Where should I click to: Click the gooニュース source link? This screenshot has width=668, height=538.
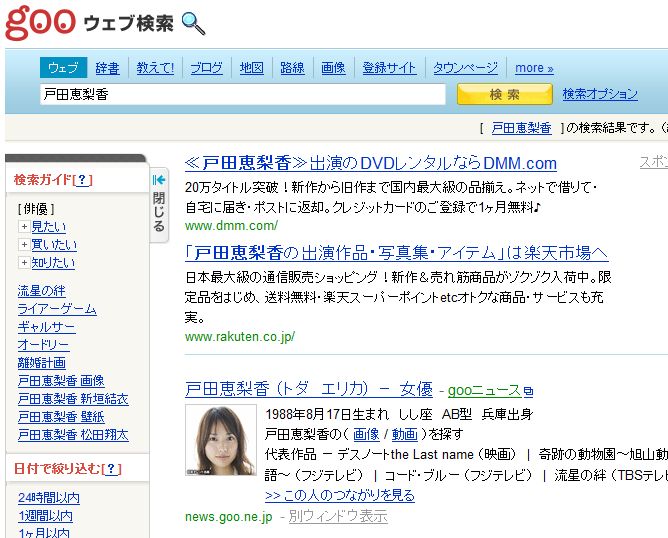484,391
